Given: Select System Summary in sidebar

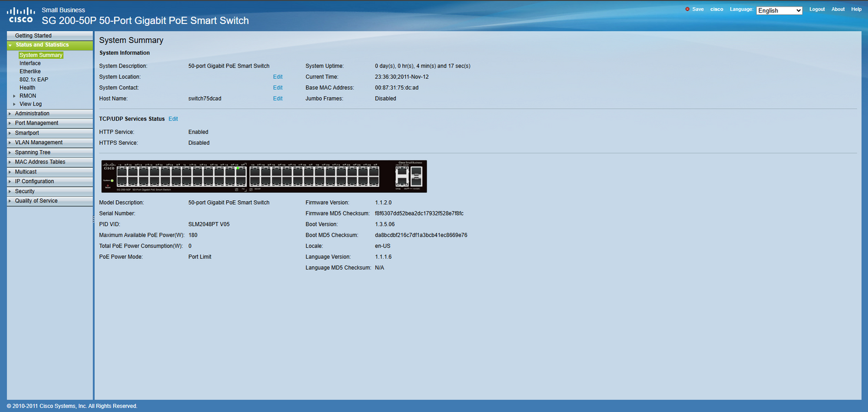Looking at the screenshot, I should 41,55.
